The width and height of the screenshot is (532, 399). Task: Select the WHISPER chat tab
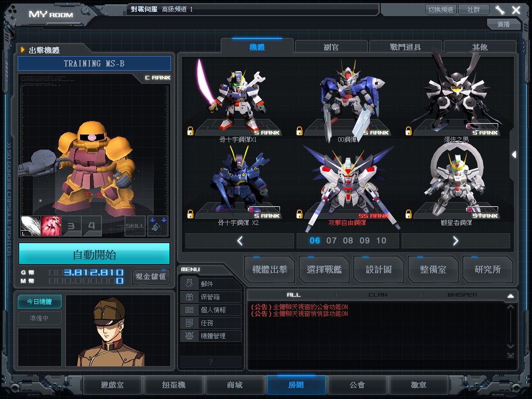(462, 295)
